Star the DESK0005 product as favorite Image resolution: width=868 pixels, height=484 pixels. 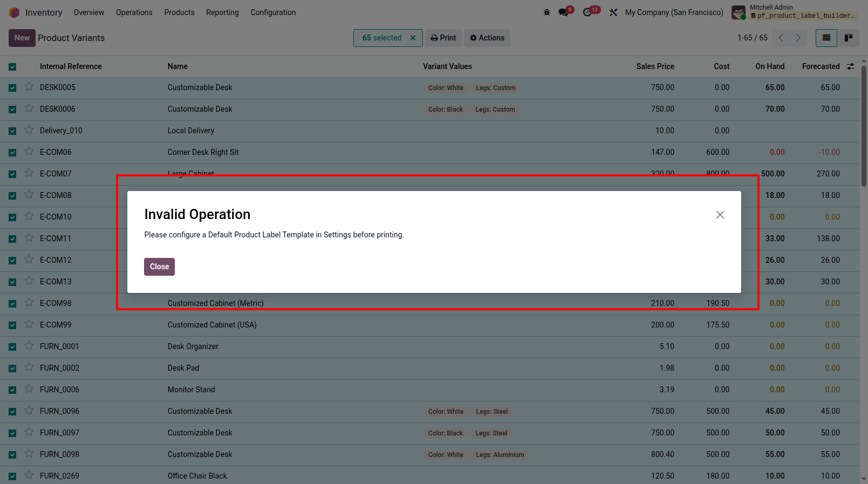(29, 87)
